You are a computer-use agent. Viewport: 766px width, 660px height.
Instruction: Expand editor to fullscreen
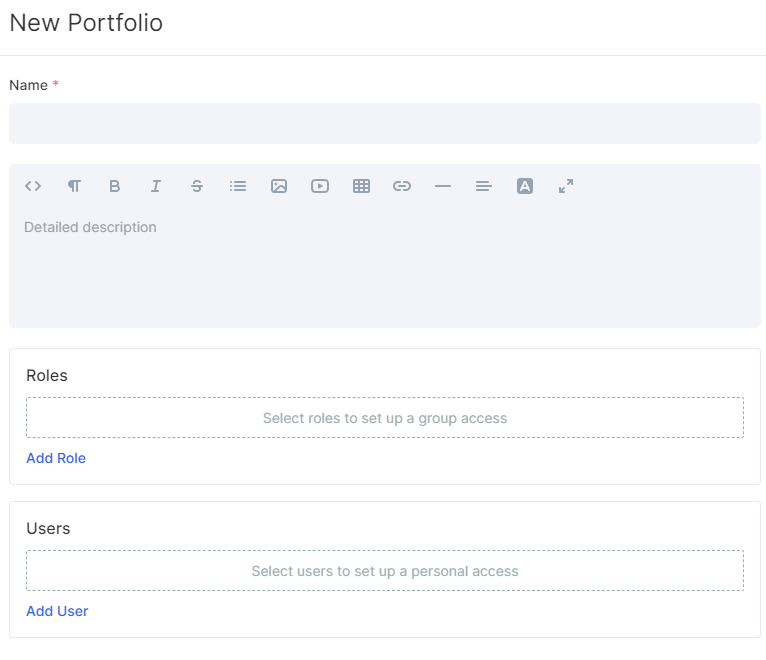(566, 186)
